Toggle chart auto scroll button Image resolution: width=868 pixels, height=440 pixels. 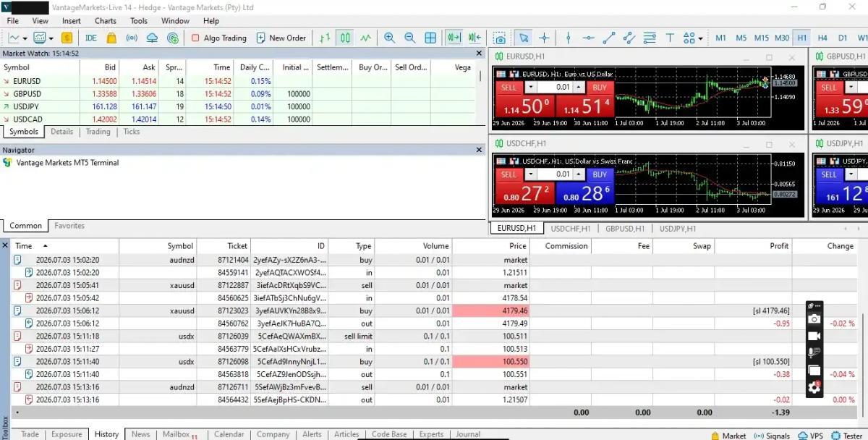(454, 38)
